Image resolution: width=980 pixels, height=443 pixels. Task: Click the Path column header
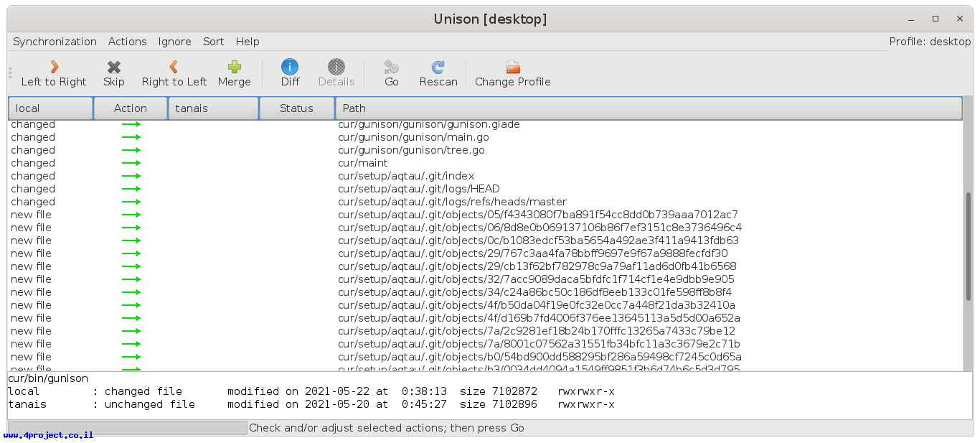pos(649,108)
